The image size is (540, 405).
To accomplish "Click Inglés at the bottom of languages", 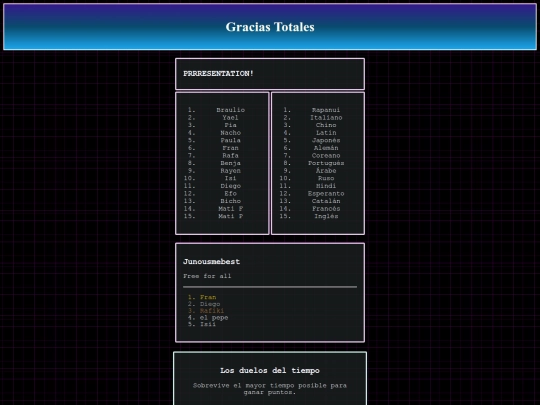I will point(326,216).
